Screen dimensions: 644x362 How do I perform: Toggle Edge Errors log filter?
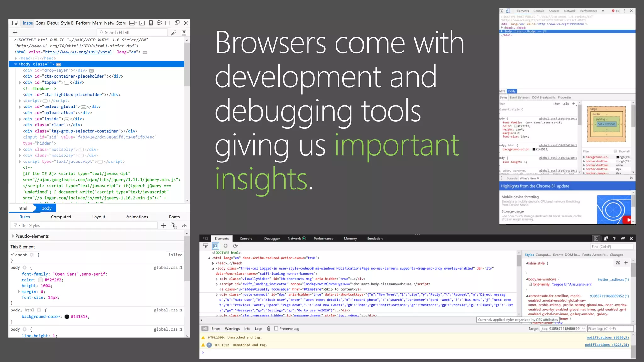click(x=216, y=329)
